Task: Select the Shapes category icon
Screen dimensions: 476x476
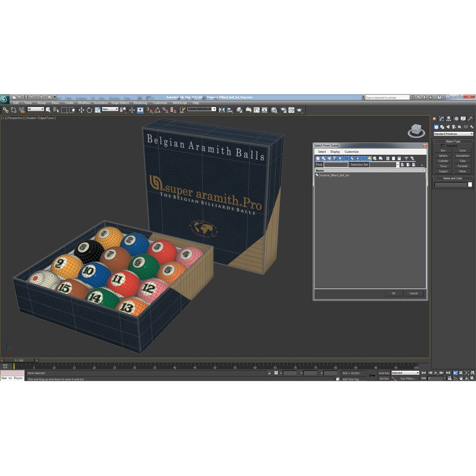Action: 442,127
